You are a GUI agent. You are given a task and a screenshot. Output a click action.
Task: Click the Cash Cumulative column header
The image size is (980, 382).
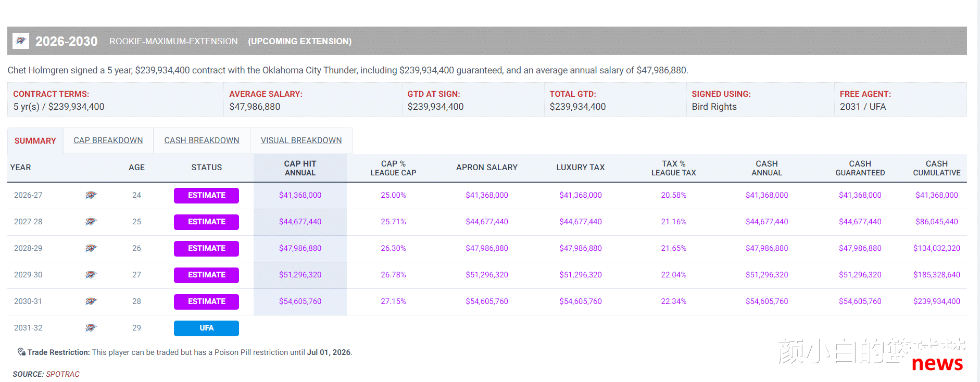point(937,168)
